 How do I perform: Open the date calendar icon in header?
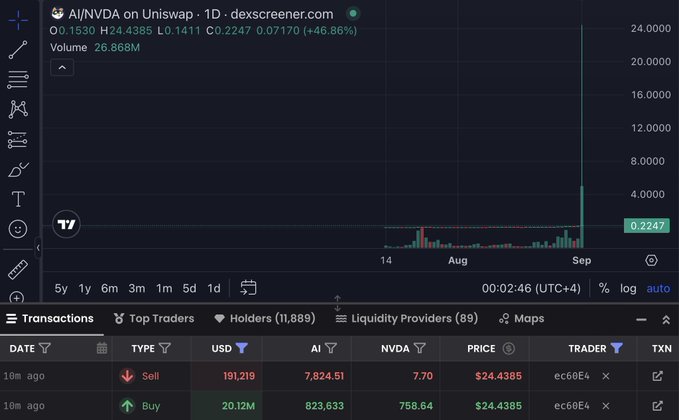(102, 348)
